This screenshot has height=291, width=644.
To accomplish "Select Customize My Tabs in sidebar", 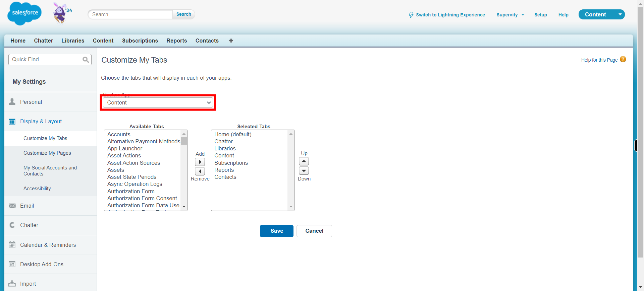I will (x=45, y=138).
